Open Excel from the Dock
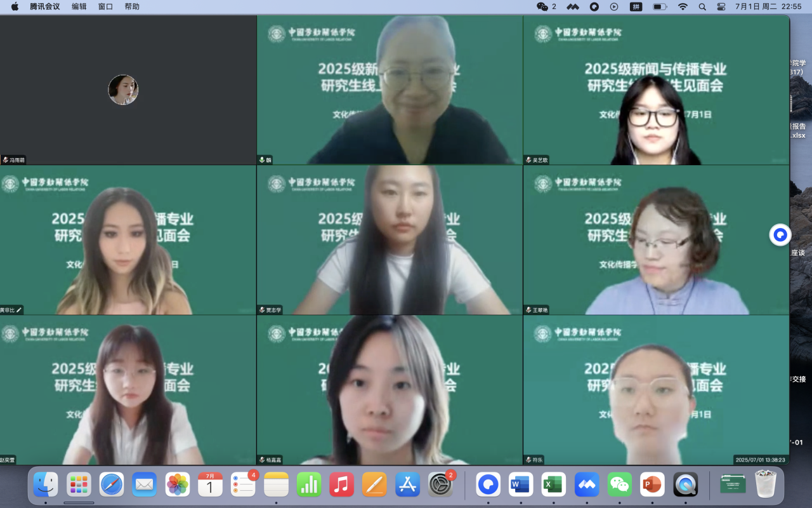812x508 pixels. [554, 485]
